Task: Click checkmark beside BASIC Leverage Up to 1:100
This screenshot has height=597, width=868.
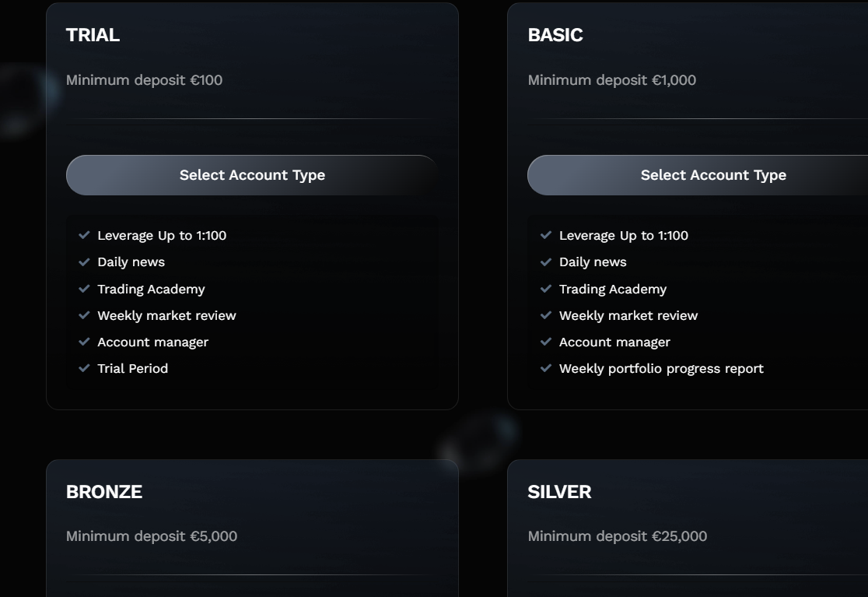Action: point(546,235)
